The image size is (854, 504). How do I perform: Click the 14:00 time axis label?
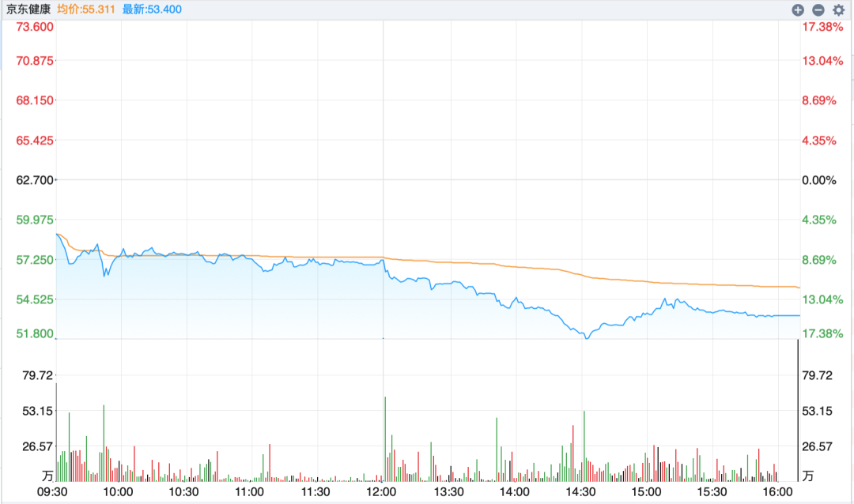coord(515,492)
